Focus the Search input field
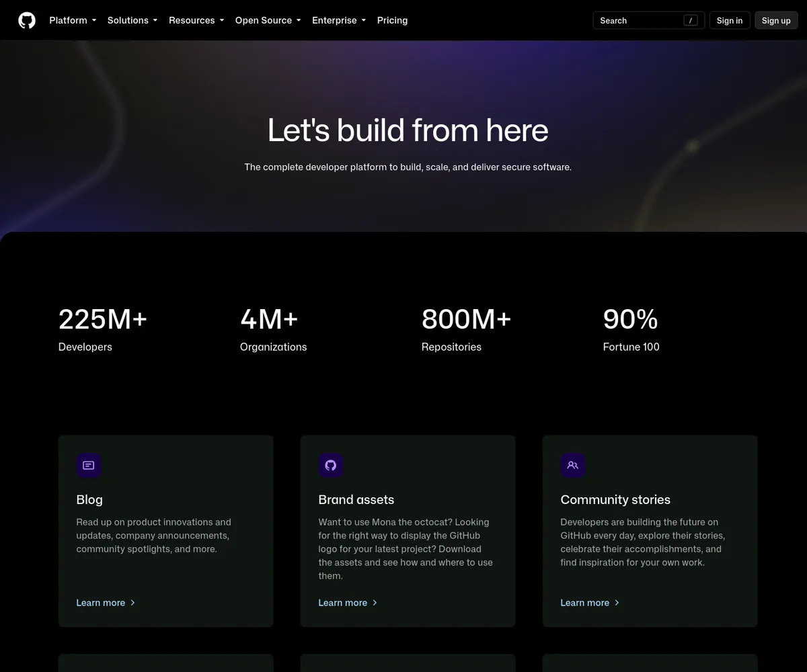This screenshot has height=672, width=807. click(648, 20)
